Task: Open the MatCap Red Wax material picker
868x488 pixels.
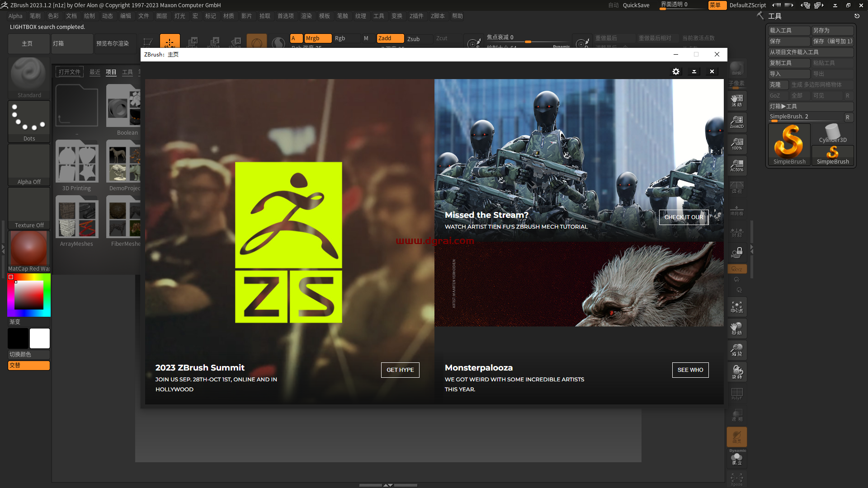Action: (x=29, y=251)
